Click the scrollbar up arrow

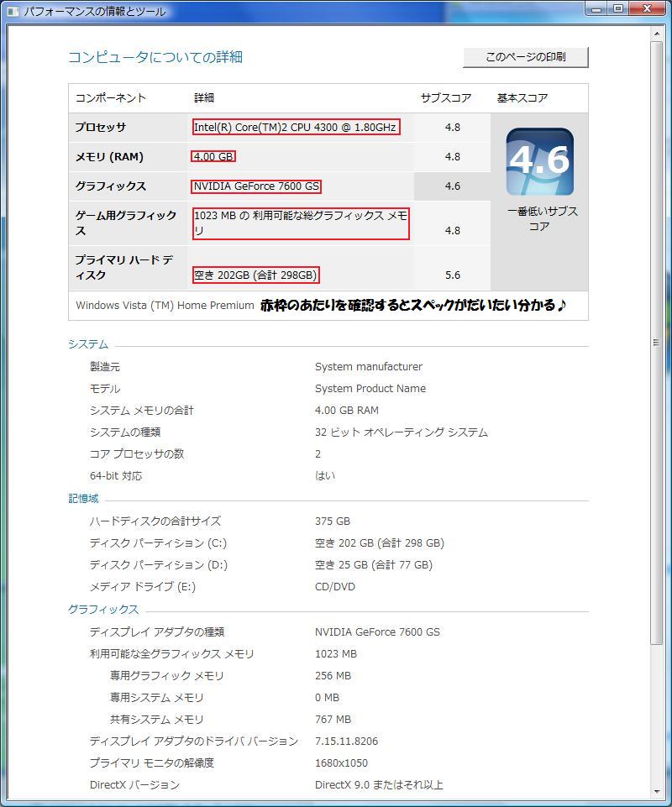click(x=657, y=34)
